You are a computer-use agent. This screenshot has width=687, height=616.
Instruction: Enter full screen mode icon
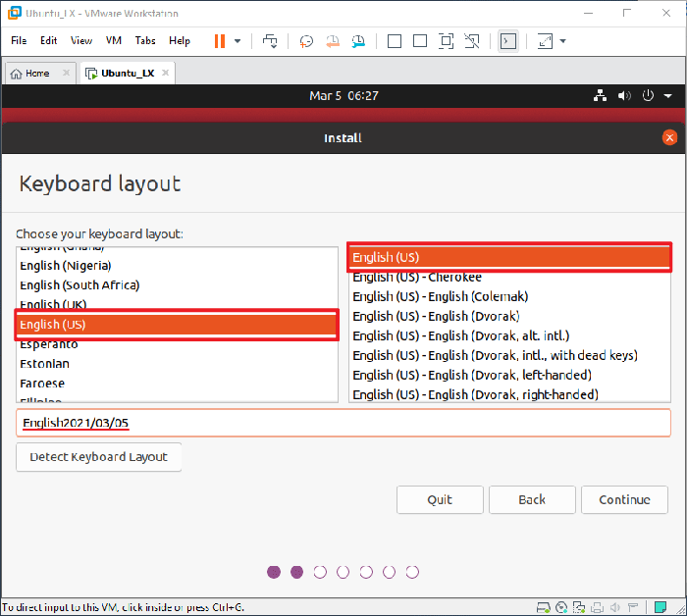click(x=446, y=41)
